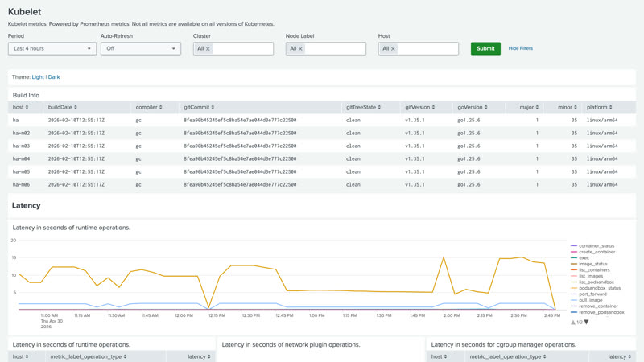
Task: Click the 12:15 PM dip on latency chart
Action: (209, 307)
